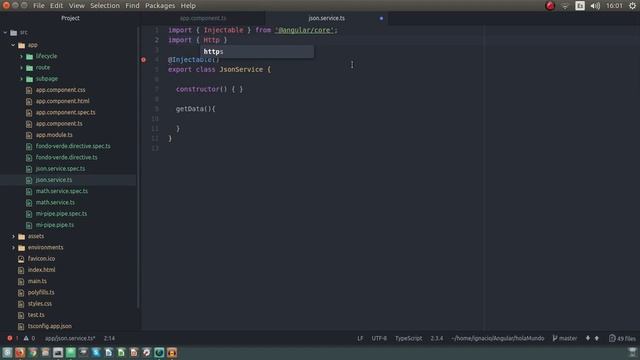This screenshot has width=640, height=360.
Task: Open polyfills.ts file
Action: point(41,293)
